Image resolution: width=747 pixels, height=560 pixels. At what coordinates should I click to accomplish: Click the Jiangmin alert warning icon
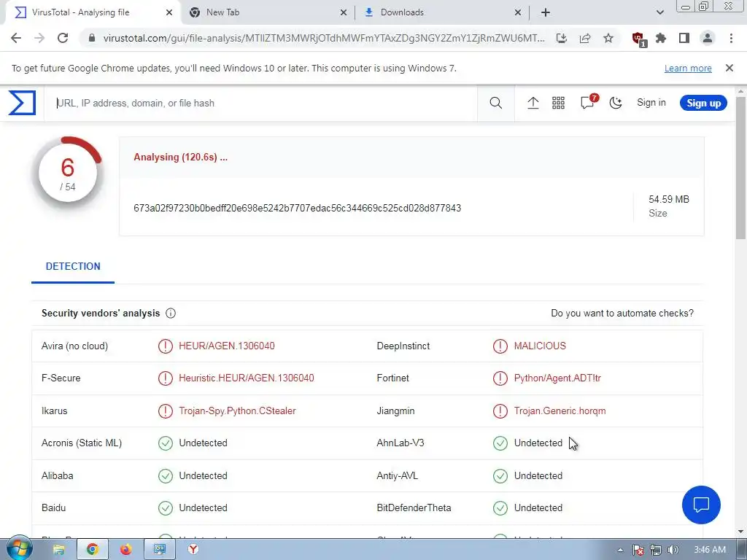click(500, 411)
